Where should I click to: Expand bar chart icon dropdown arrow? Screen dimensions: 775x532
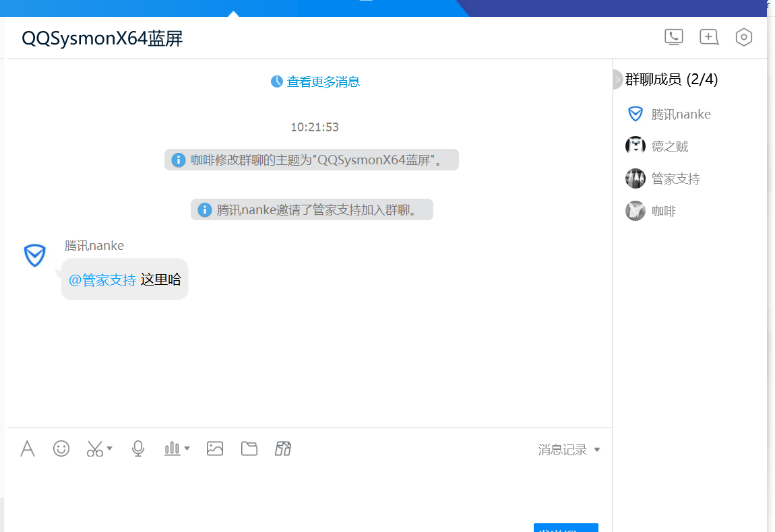187,448
